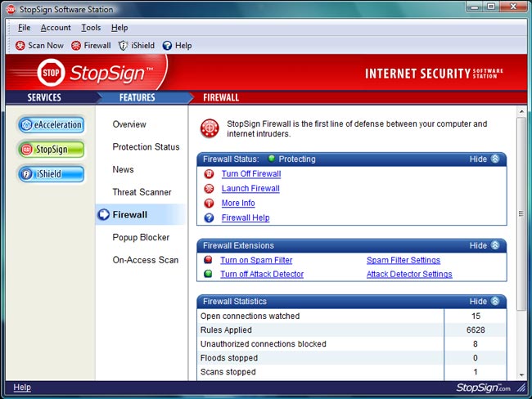Click the Unauthorized connections blocked row
Screen dimensions: 532x399
point(352,343)
